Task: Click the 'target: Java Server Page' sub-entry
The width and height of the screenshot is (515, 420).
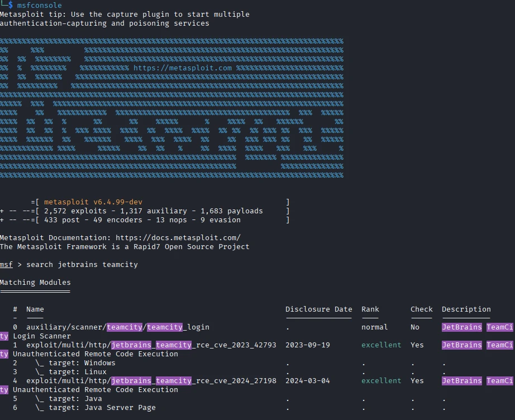Action: point(95,407)
